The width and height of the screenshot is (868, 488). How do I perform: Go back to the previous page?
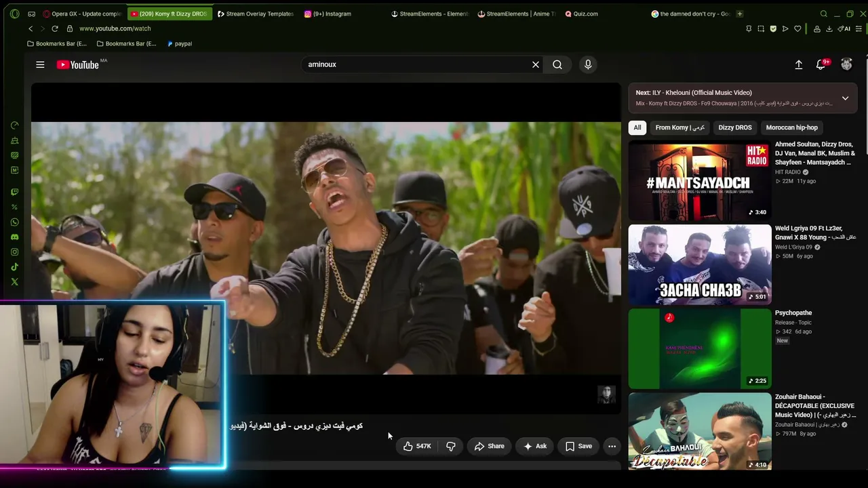click(x=31, y=28)
